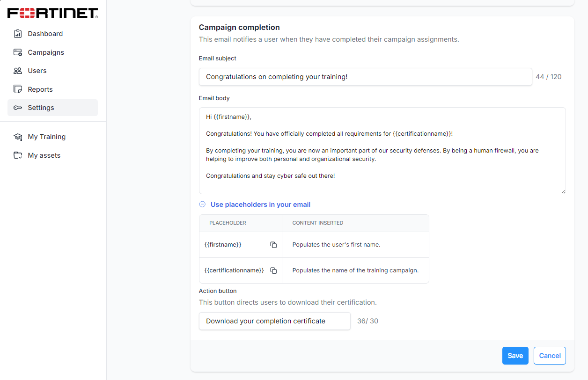Click the Reports icon in sidebar

point(18,89)
